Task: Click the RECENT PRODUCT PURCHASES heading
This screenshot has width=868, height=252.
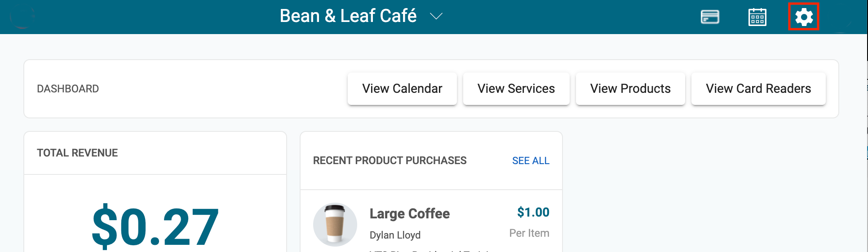Action: 390,161
